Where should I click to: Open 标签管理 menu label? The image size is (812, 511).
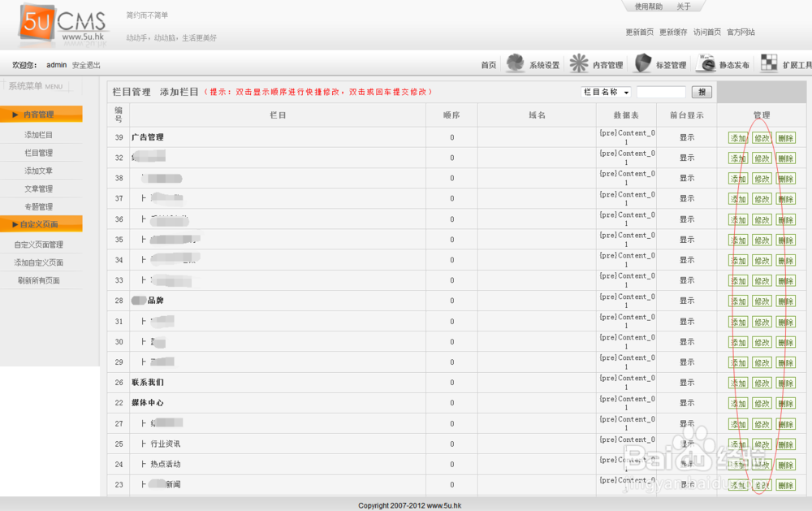(x=672, y=65)
